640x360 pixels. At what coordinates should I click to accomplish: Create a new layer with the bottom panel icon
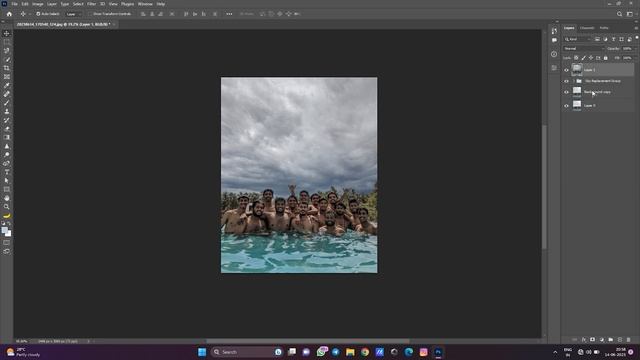[x=620, y=340]
